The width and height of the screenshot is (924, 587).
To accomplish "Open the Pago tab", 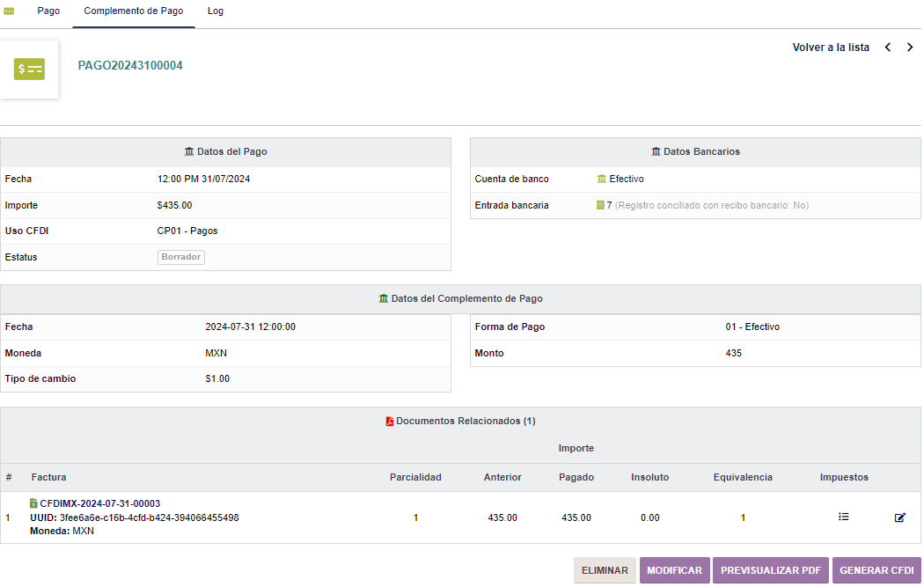I will click(x=48, y=11).
